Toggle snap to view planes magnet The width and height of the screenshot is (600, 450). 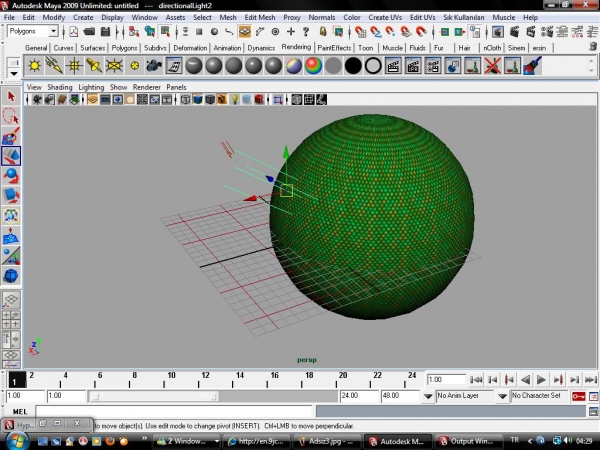coord(406,32)
